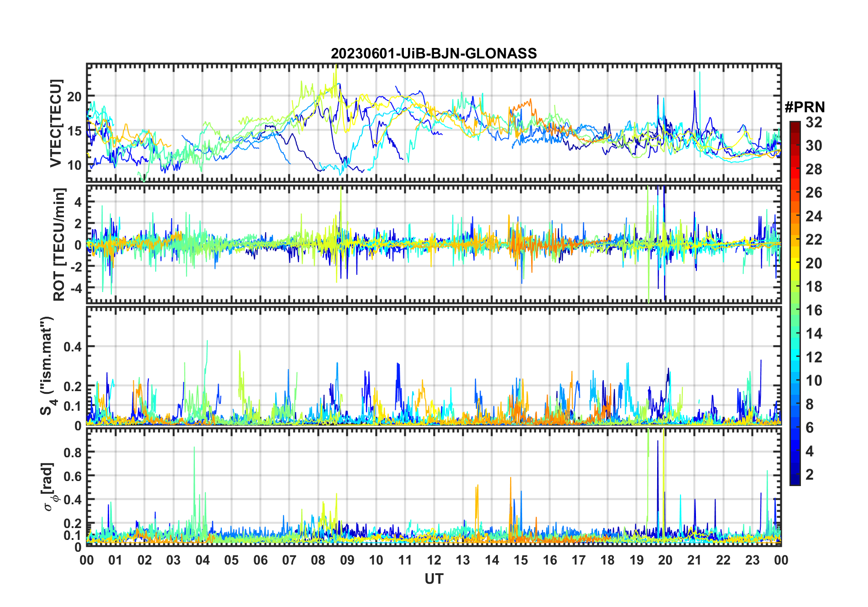Click sigma phi axis tick label 0.8
868x607 pixels.
tap(73, 452)
